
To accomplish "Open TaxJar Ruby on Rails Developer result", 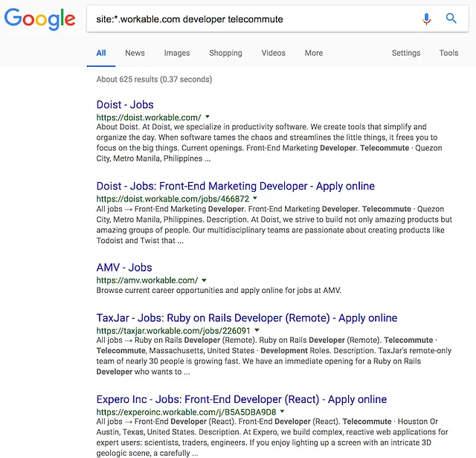I will [x=247, y=318].
